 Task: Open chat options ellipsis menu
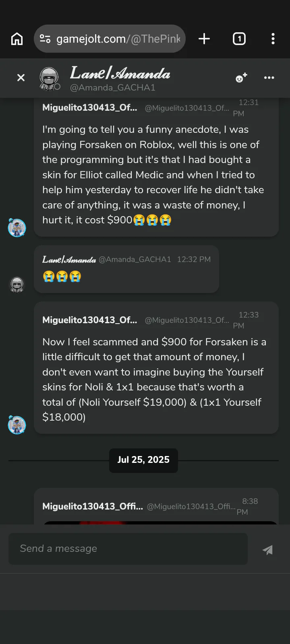pos(269,78)
